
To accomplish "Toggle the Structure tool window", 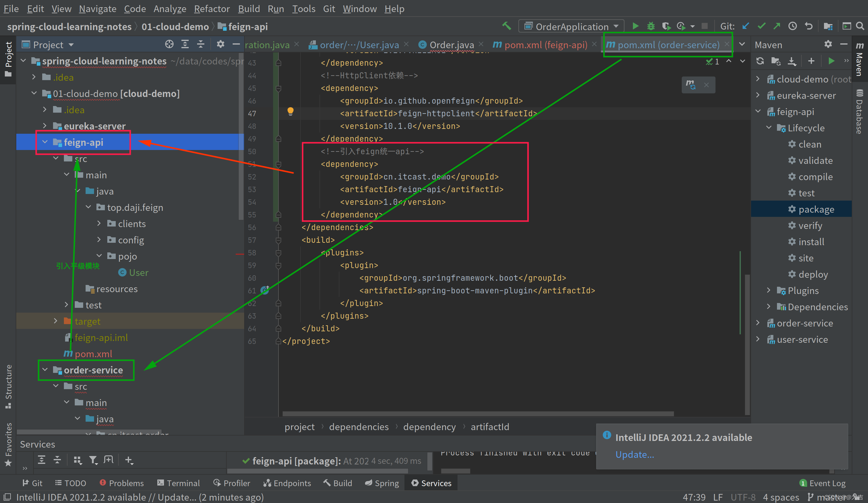I will (x=8, y=387).
